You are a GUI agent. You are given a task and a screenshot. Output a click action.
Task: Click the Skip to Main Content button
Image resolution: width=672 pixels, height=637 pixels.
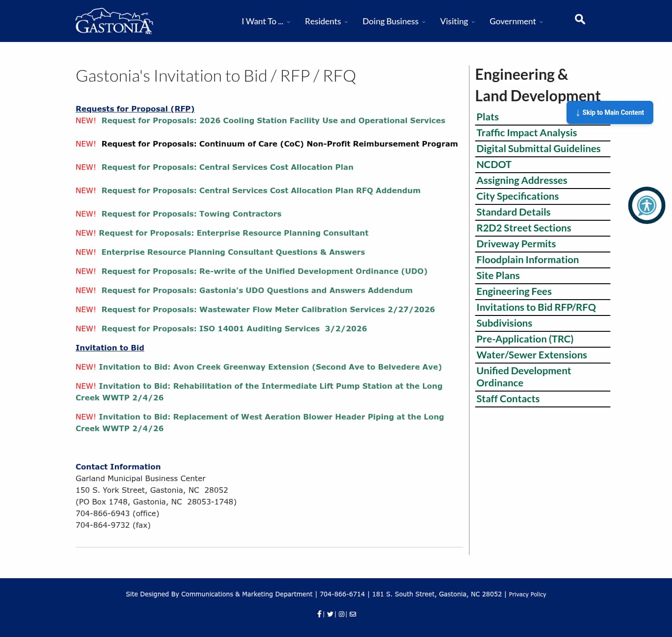pyautogui.click(x=609, y=112)
